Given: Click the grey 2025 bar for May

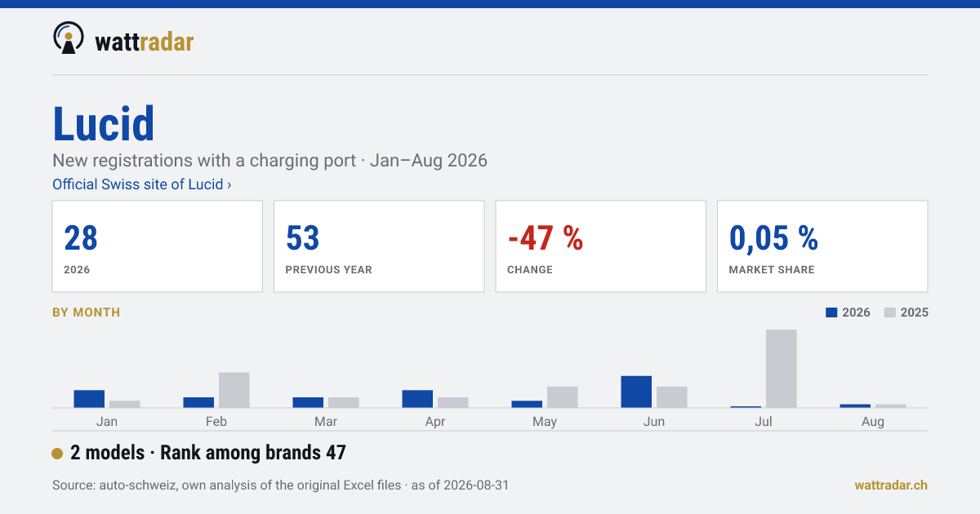Looking at the screenshot, I should pos(563,397).
